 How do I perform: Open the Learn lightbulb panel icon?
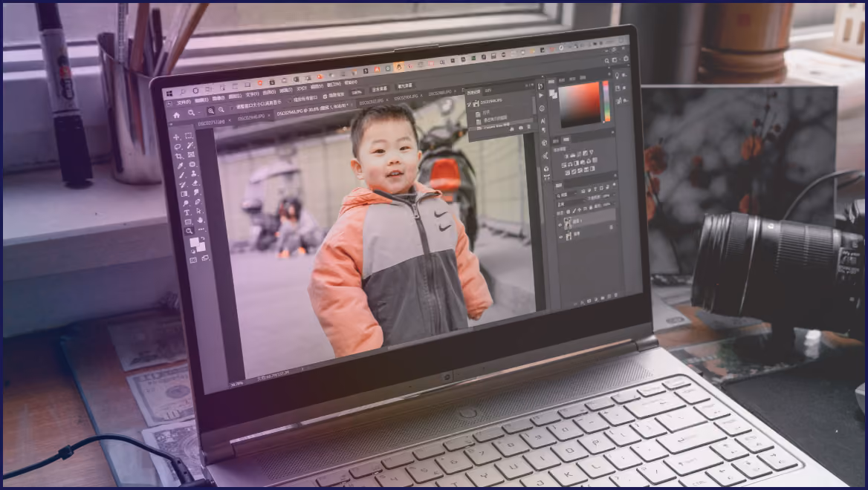pyautogui.click(x=617, y=76)
